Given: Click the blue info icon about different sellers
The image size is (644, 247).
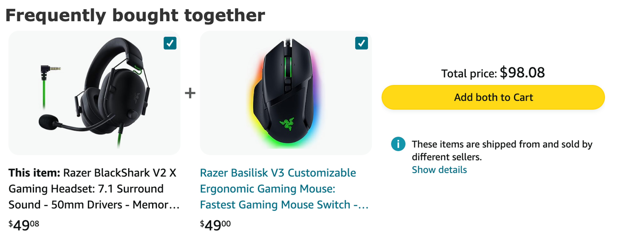Looking at the screenshot, I should pyautogui.click(x=398, y=144).
